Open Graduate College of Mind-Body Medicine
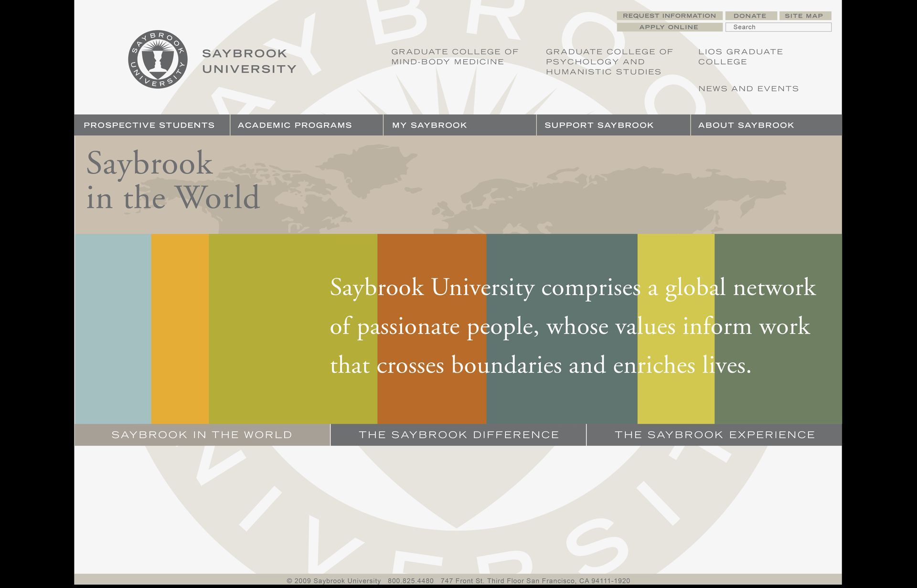The height and width of the screenshot is (588, 917). tap(454, 57)
